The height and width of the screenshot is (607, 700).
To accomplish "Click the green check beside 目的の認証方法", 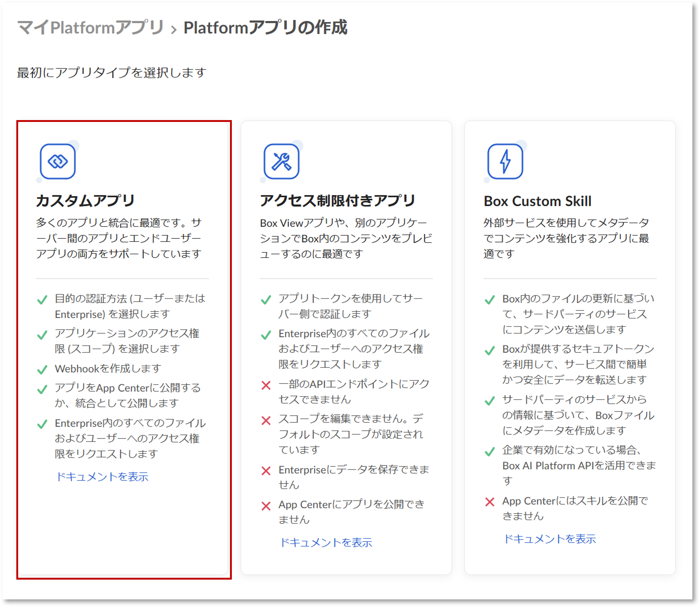I will click(42, 300).
